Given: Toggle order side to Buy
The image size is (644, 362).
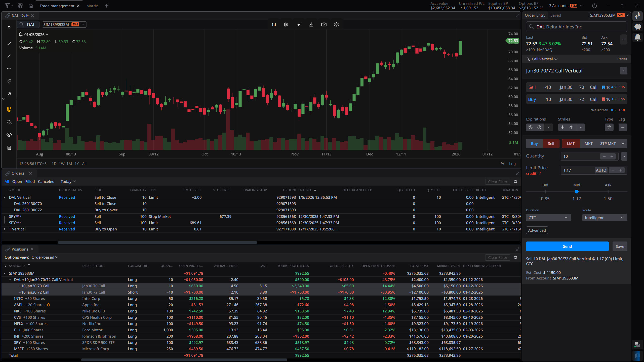Looking at the screenshot, I should [534, 144].
